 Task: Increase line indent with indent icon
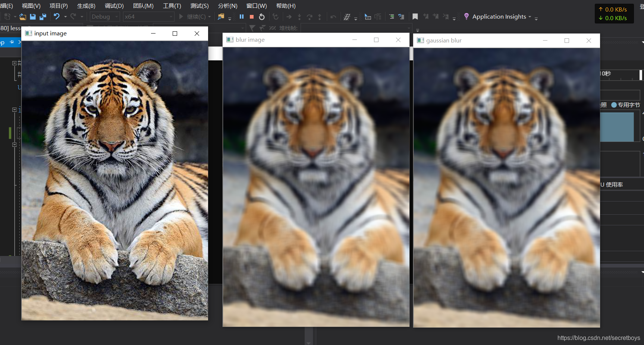click(392, 17)
